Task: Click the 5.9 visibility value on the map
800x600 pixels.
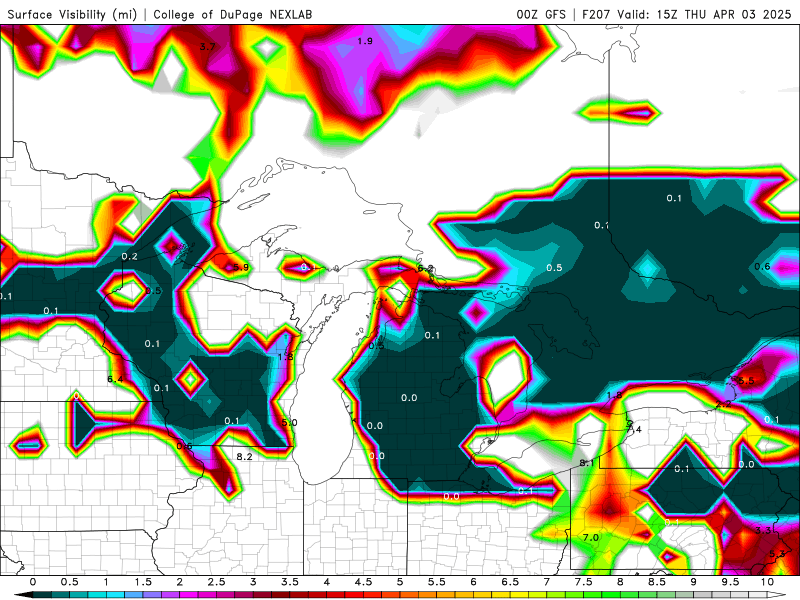Action: click(x=241, y=267)
